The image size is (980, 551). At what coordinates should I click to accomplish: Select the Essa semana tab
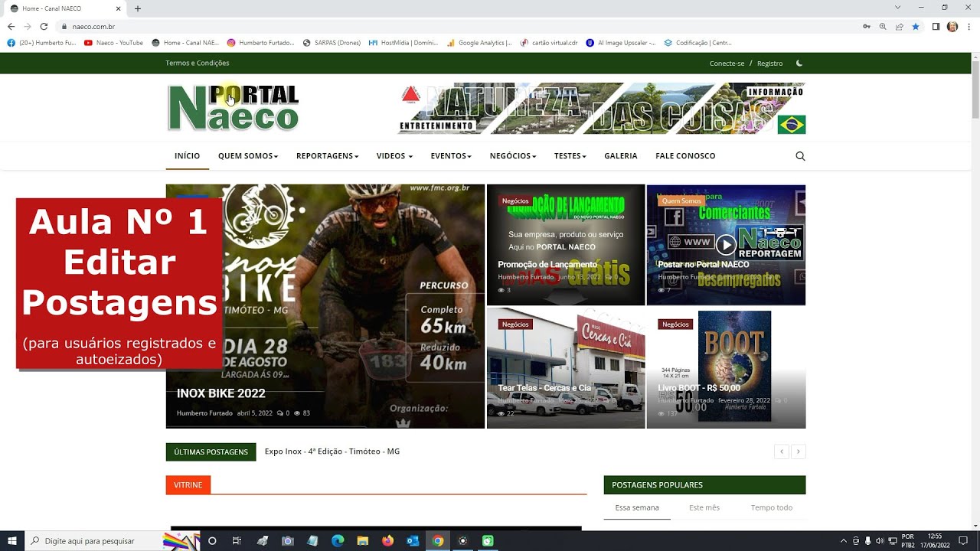coord(636,507)
